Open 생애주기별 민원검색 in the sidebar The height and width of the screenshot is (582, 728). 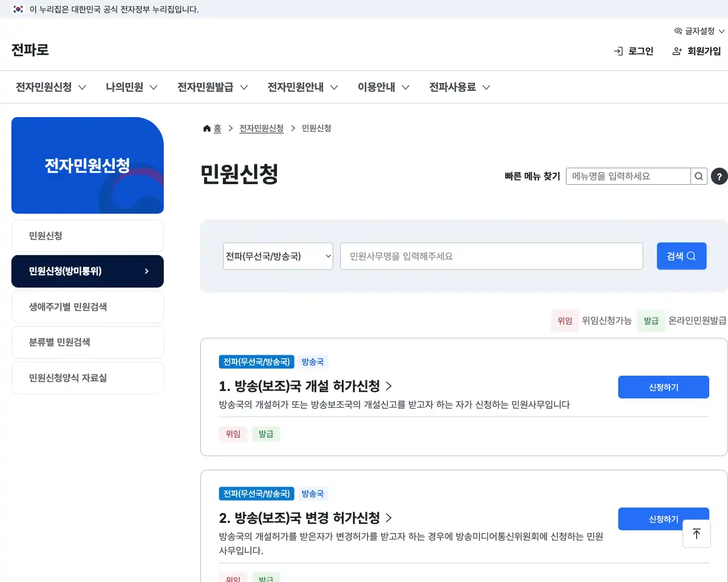pos(88,307)
